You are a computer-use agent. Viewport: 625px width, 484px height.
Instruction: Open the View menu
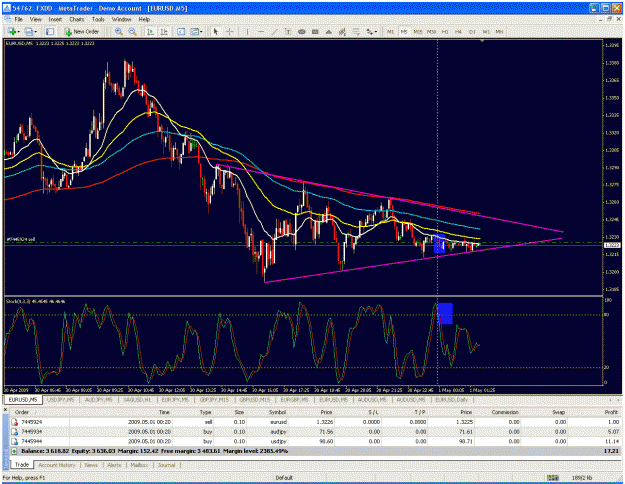coord(35,19)
